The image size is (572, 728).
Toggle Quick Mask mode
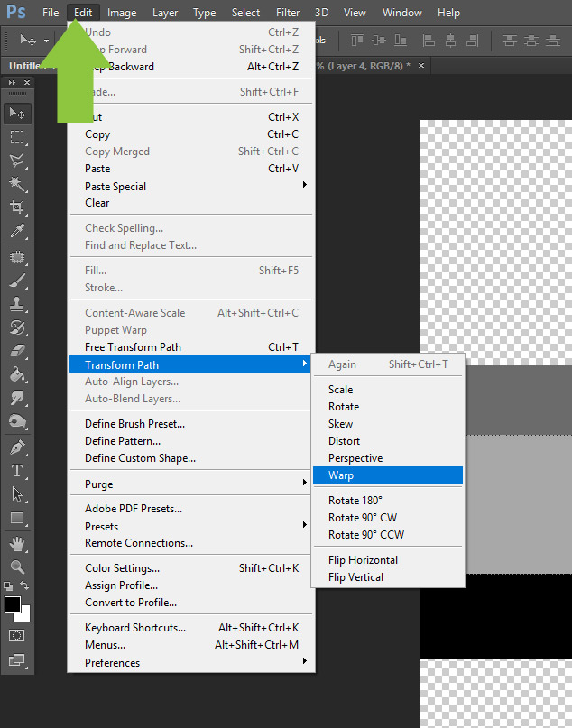click(x=17, y=636)
